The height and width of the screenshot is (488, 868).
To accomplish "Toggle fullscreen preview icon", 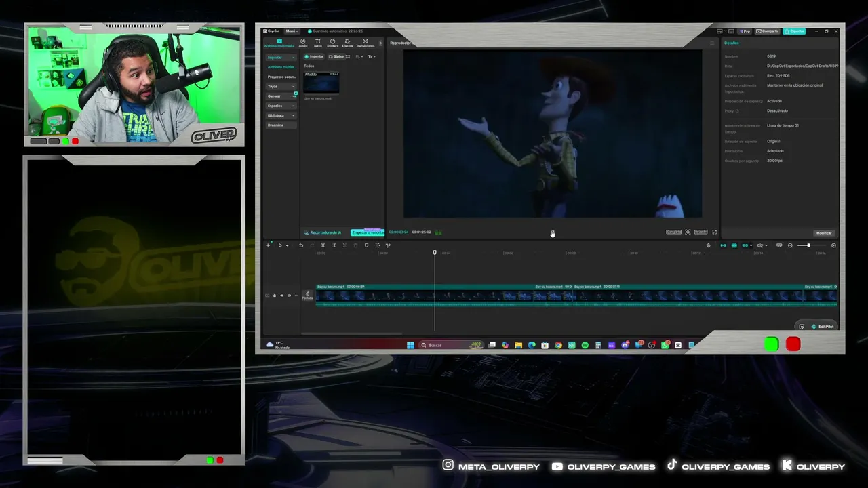I will 714,232.
